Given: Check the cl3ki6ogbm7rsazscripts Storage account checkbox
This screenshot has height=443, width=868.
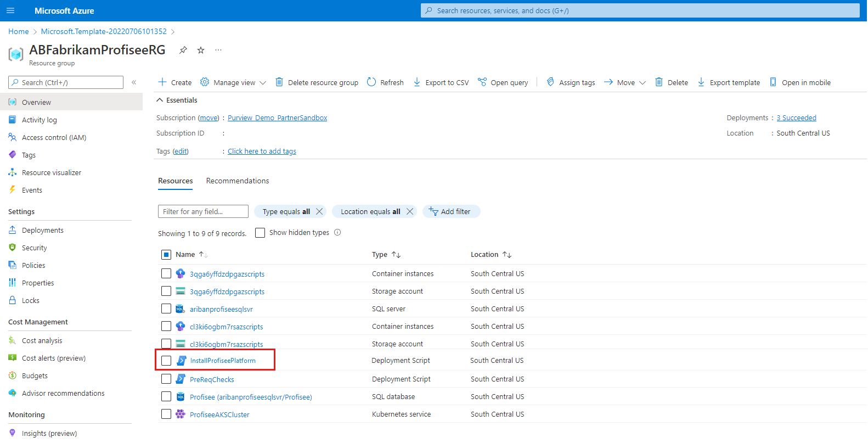Looking at the screenshot, I should [166, 344].
